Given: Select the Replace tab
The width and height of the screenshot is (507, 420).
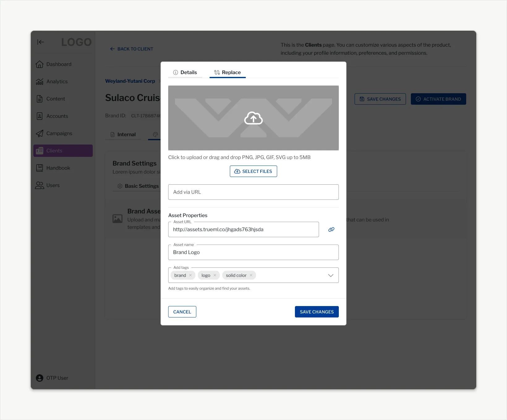Looking at the screenshot, I should tap(228, 72).
